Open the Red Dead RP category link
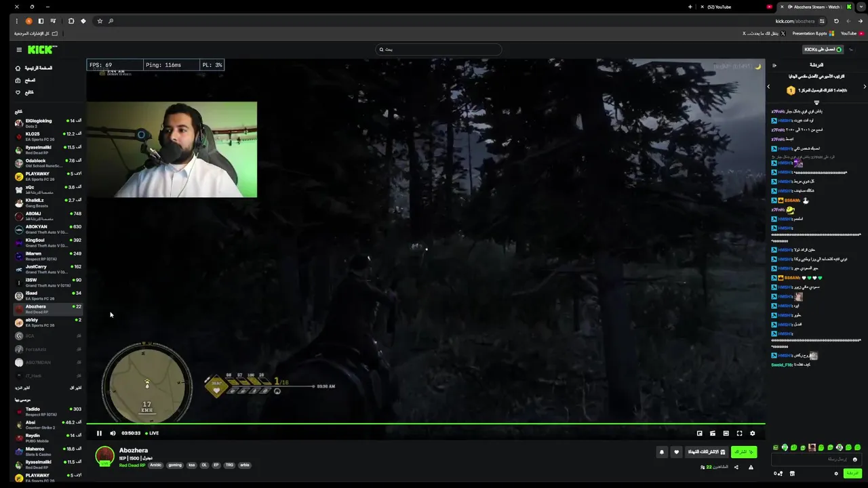Screen dimensions: 868x488 pos(132,466)
